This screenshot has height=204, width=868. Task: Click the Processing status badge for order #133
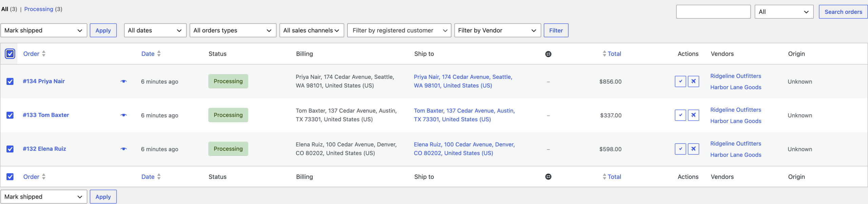point(228,115)
